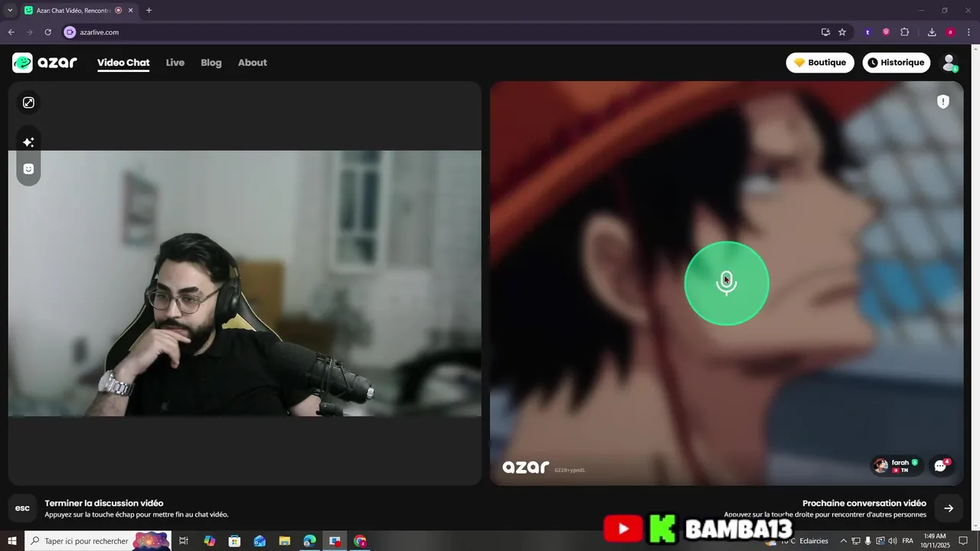This screenshot has width=980, height=551.
Task: Open the face filter smiley icon
Action: pyautogui.click(x=28, y=169)
